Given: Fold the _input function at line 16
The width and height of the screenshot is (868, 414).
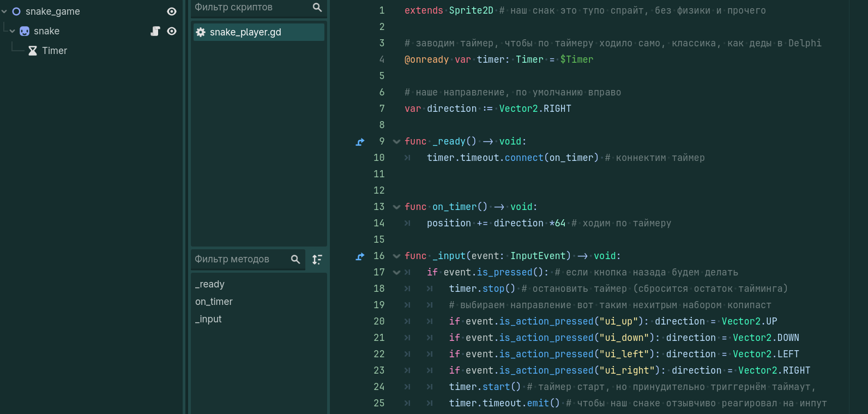Looking at the screenshot, I should pyautogui.click(x=396, y=256).
